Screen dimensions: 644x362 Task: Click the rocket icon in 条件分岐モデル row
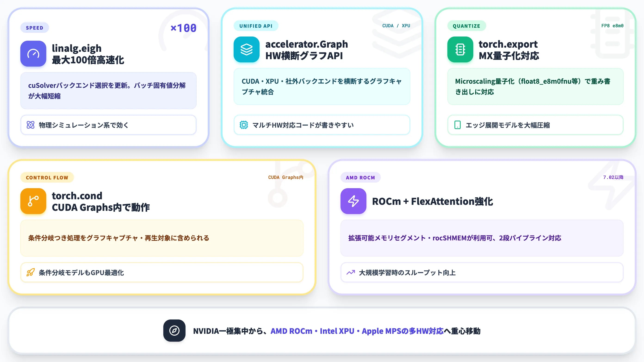[x=31, y=272]
